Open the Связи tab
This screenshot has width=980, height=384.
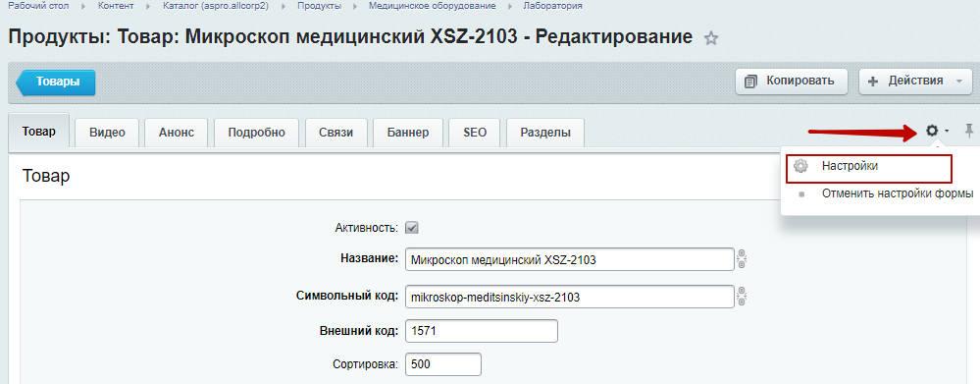point(336,133)
